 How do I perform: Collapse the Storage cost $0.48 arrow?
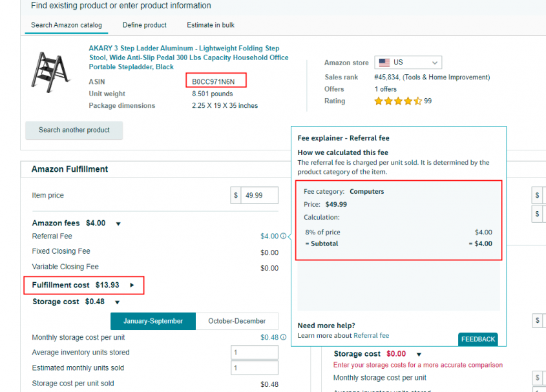(118, 302)
